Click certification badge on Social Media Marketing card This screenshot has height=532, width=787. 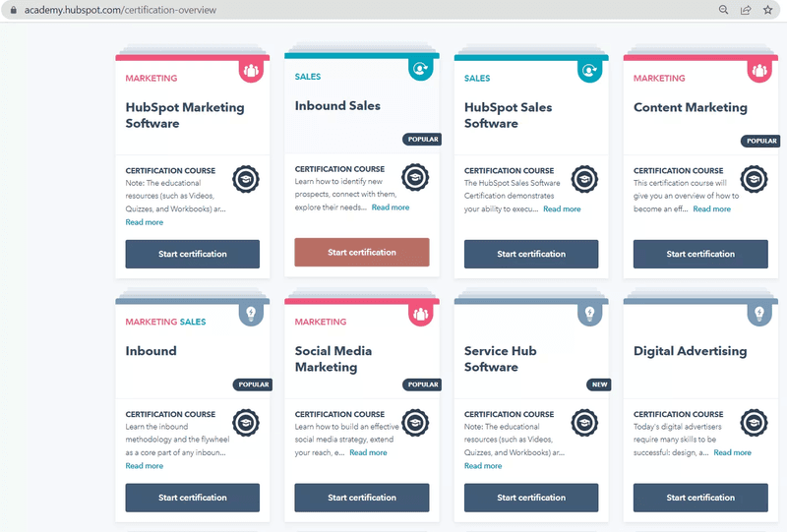pyautogui.click(x=415, y=423)
